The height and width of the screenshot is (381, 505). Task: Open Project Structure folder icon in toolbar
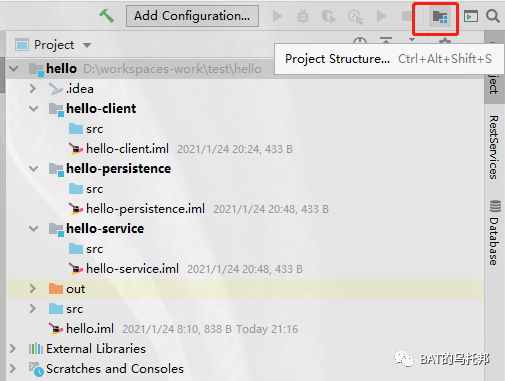point(440,16)
